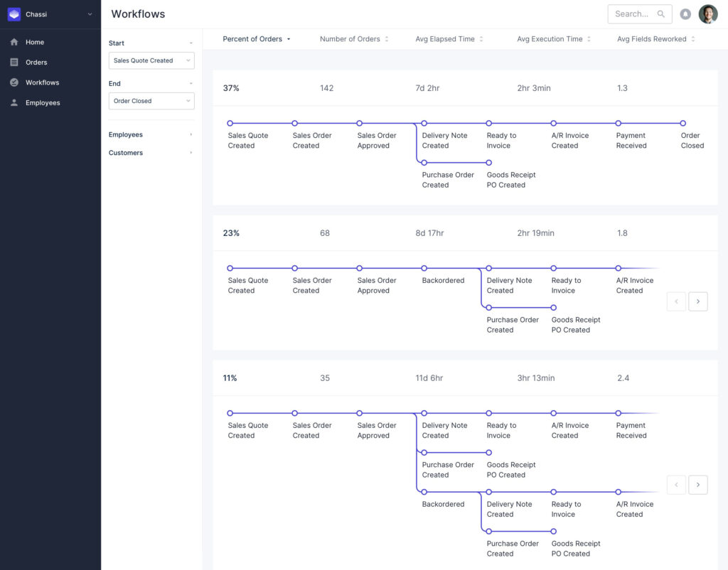Select Payment Received node in 11% workflow
This screenshot has width=728, height=570.
619,413
